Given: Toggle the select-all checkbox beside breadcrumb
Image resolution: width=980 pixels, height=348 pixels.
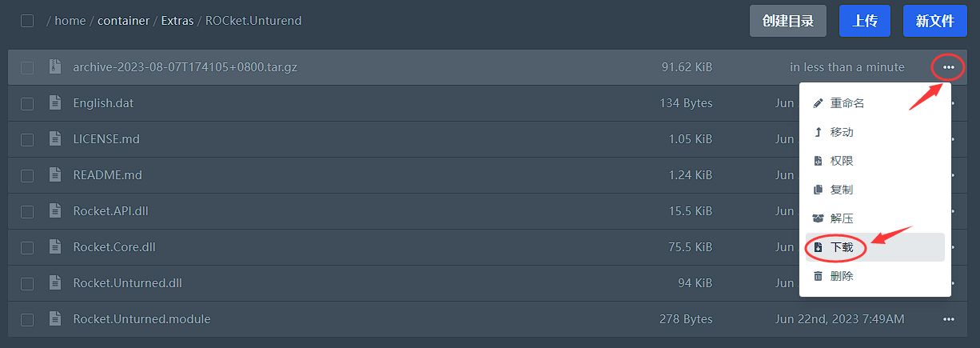Looking at the screenshot, I should pos(27,21).
